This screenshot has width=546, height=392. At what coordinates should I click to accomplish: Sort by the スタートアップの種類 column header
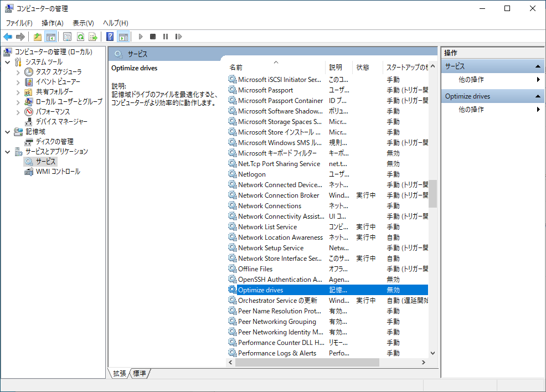(x=406, y=67)
